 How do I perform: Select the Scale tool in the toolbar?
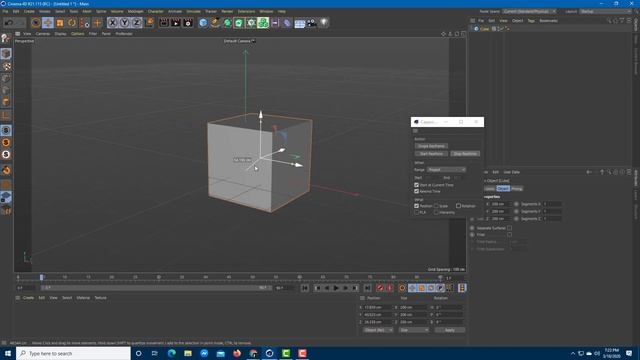click(60, 23)
